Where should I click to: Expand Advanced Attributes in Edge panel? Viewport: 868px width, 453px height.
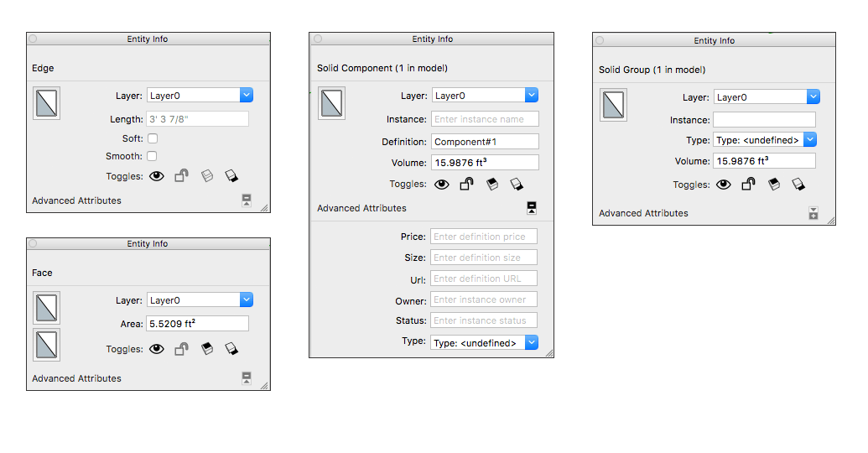[247, 200]
